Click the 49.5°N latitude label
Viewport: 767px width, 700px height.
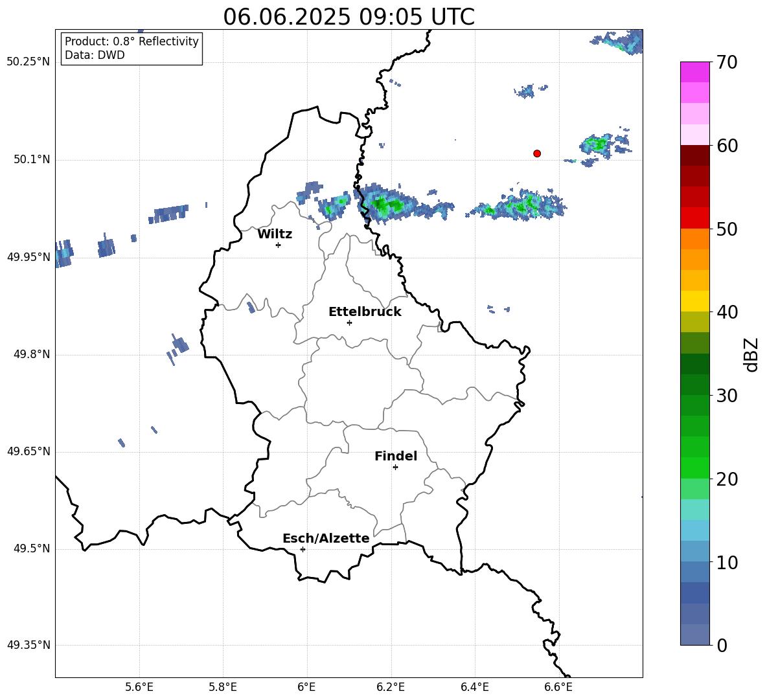[32, 549]
